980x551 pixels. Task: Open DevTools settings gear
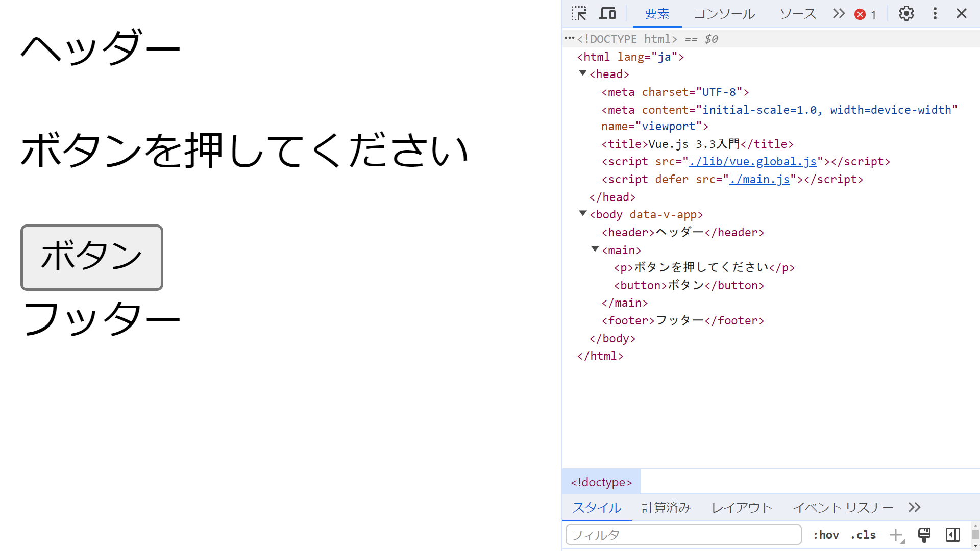pyautogui.click(x=906, y=14)
